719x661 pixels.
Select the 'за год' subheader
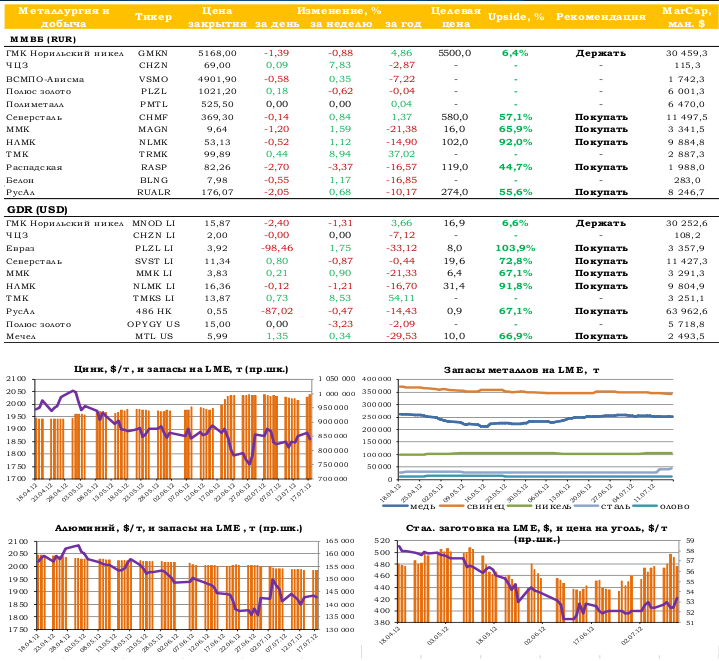(x=403, y=24)
